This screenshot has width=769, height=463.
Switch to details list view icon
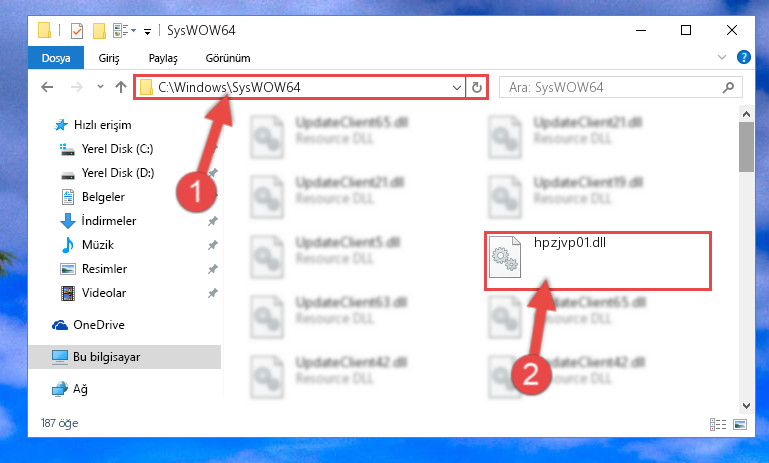pos(718,424)
